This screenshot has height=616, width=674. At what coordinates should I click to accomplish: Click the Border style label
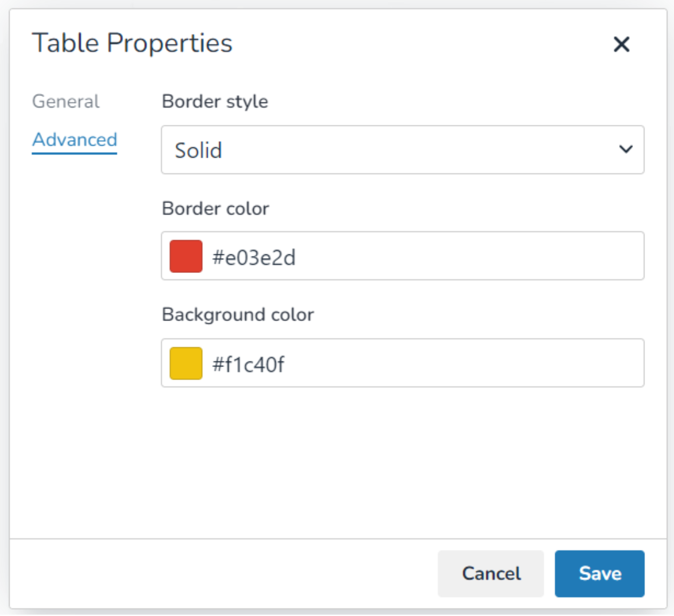pyautogui.click(x=214, y=101)
